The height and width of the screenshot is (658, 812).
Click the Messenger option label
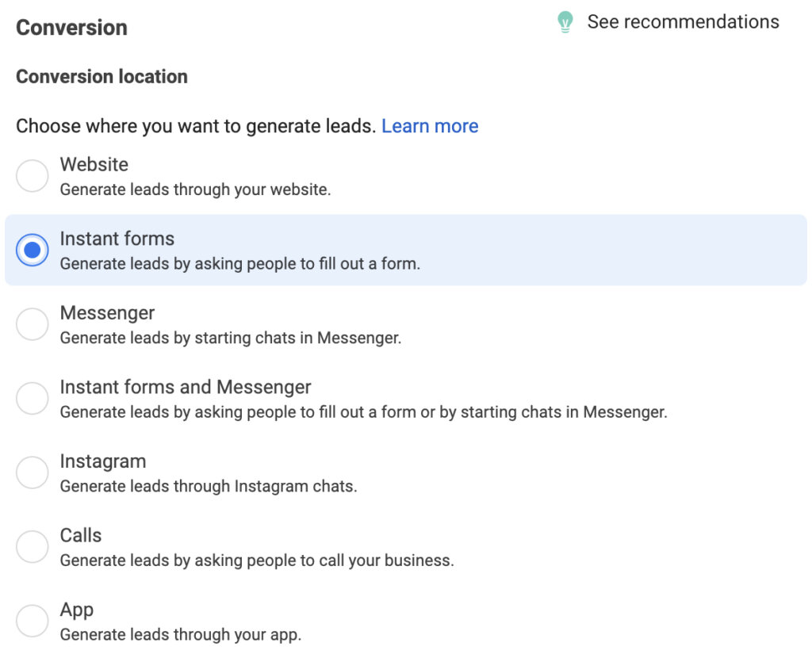[107, 313]
